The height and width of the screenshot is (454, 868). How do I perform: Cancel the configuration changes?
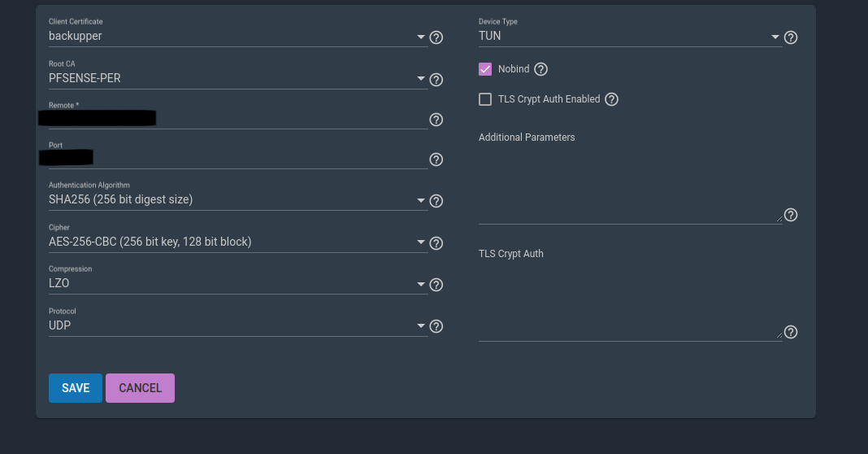140,388
